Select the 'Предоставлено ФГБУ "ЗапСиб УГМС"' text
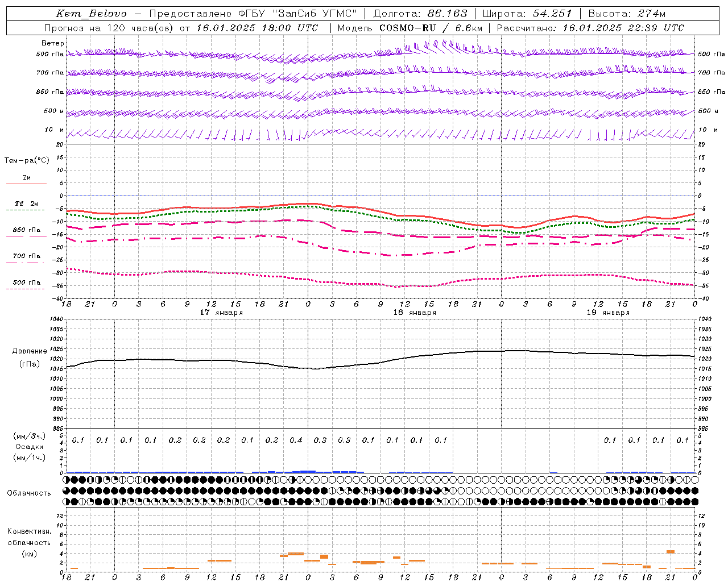This screenshot has width=728, height=582. [253, 14]
